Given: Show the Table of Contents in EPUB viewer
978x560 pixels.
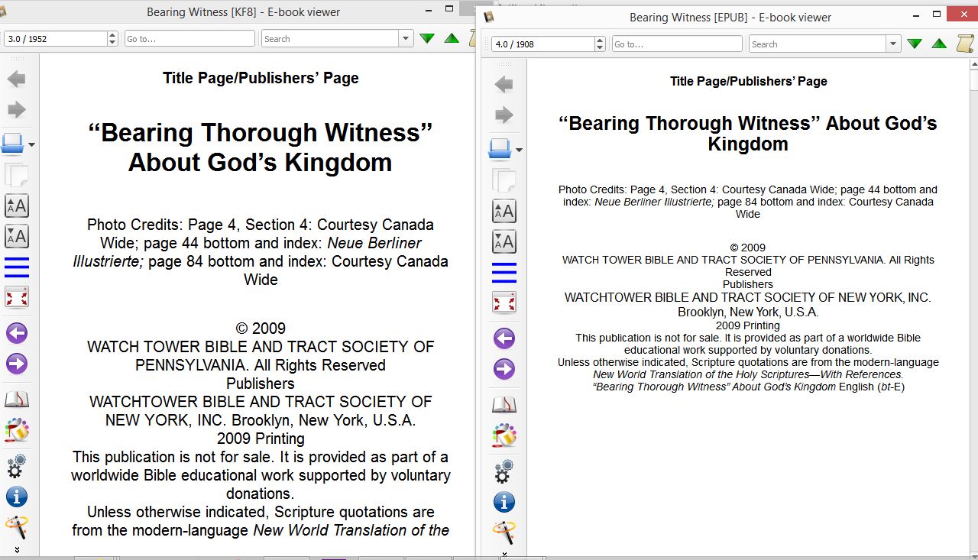Looking at the screenshot, I should tap(504, 272).
